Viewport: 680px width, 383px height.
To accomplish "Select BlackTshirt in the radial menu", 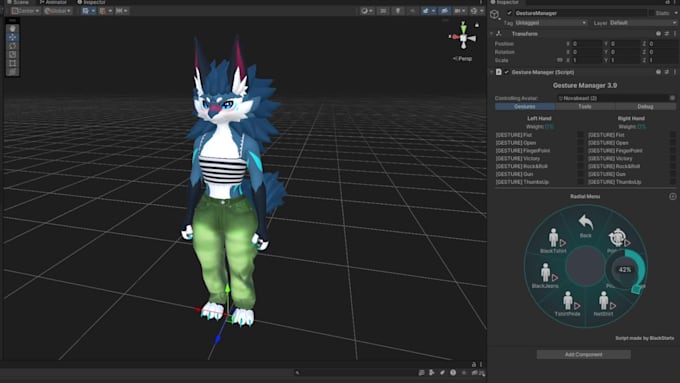I will point(554,241).
